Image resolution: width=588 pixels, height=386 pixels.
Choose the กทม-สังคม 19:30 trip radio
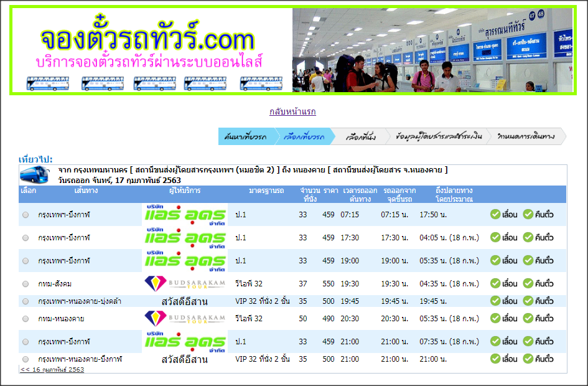click(26, 284)
